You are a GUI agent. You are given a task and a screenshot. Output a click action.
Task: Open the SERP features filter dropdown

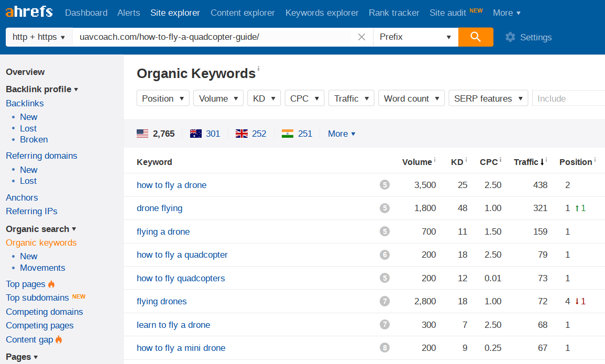pyautogui.click(x=488, y=98)
